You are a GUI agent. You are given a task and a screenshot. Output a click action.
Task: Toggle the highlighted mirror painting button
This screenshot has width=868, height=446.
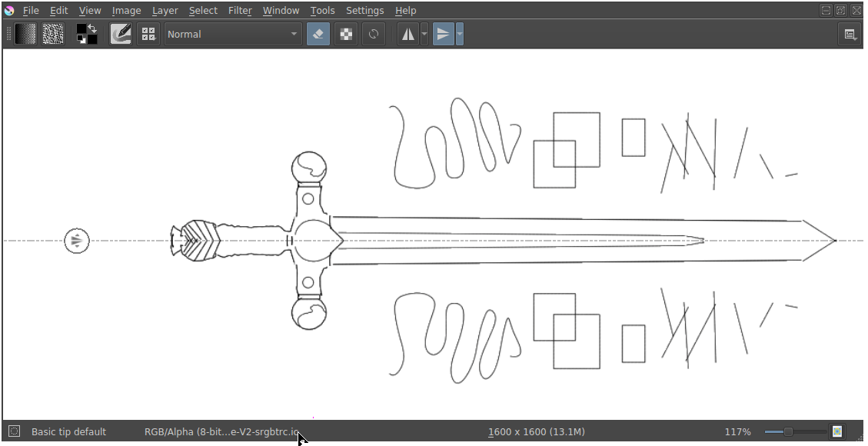[444, 33]
